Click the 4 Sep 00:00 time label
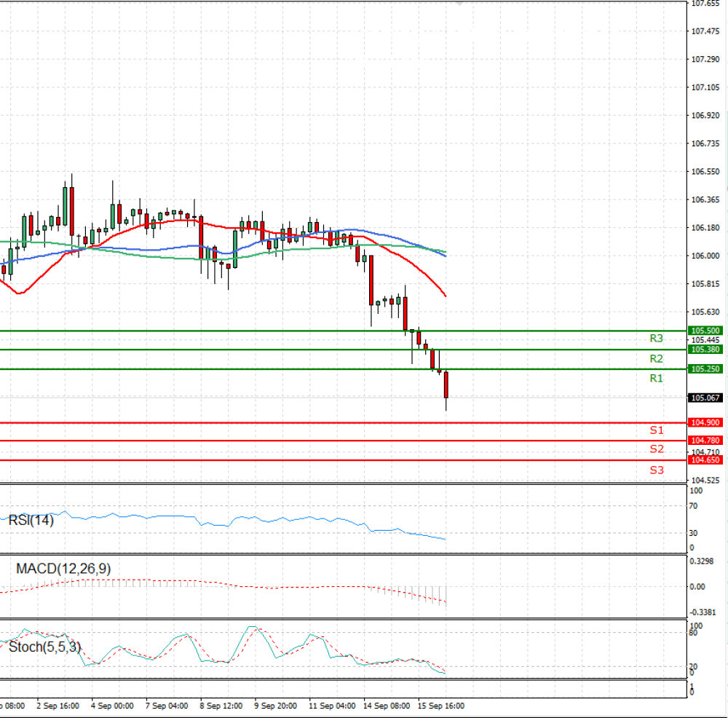 [112, 706]
